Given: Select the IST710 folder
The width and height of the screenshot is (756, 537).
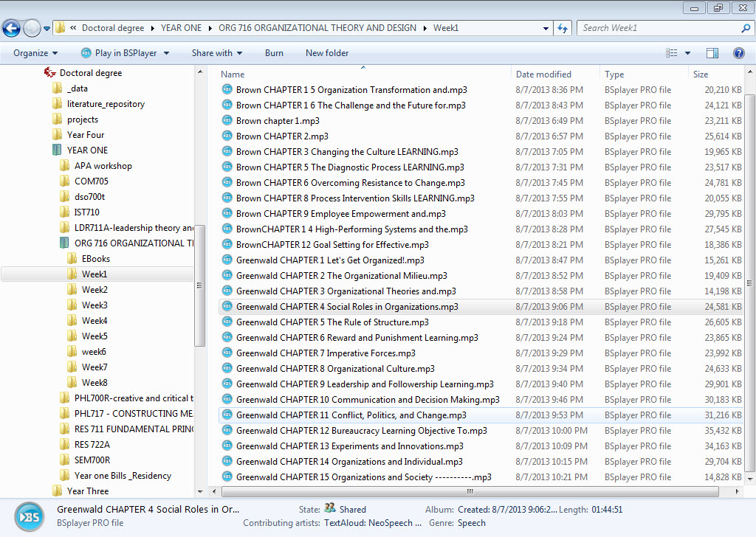Looking at the screenshot, I should pos(86,212).
